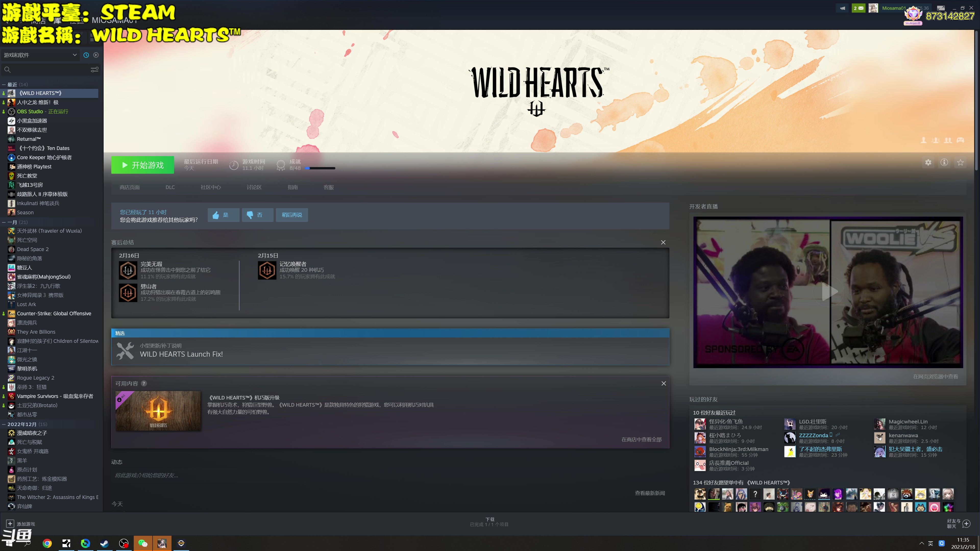Select Dead Space 2 in library

click(x=50, y=249)
